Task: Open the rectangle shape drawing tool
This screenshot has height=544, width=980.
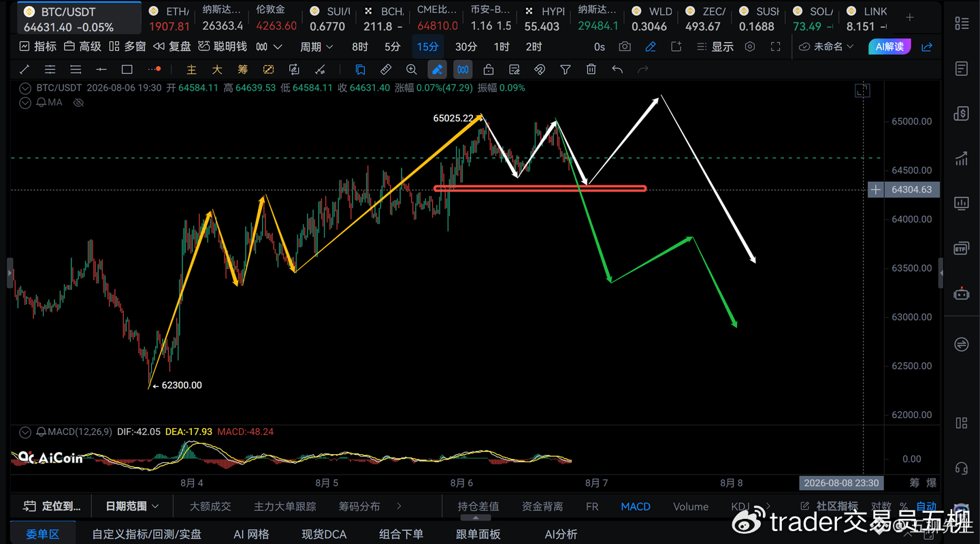Action: pyautogui.click(x=127, y=69)
